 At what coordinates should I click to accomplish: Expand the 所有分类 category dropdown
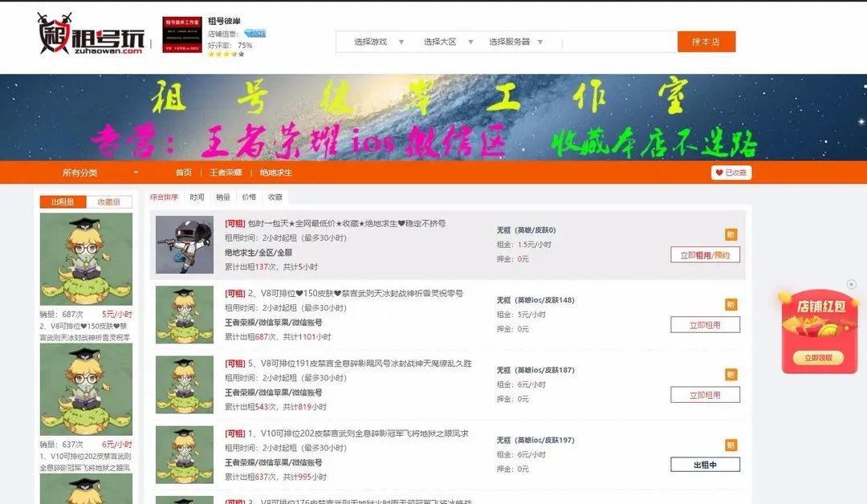(x=100, y=173)
